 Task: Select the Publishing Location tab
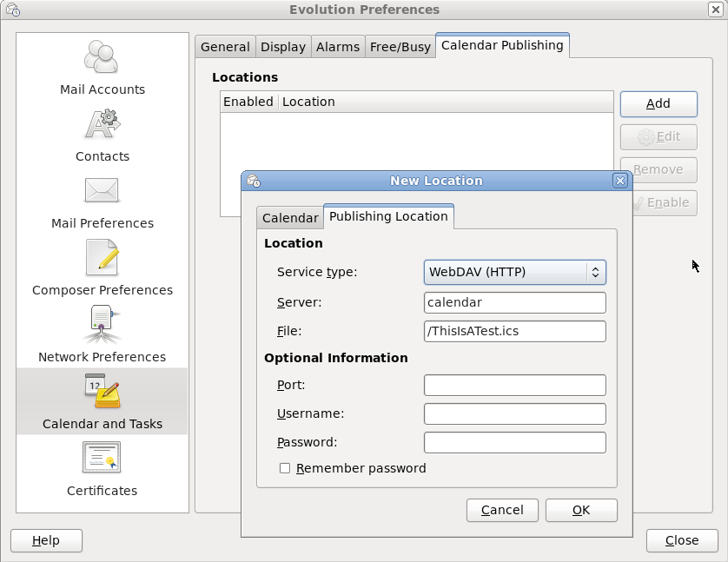(388, 216)
